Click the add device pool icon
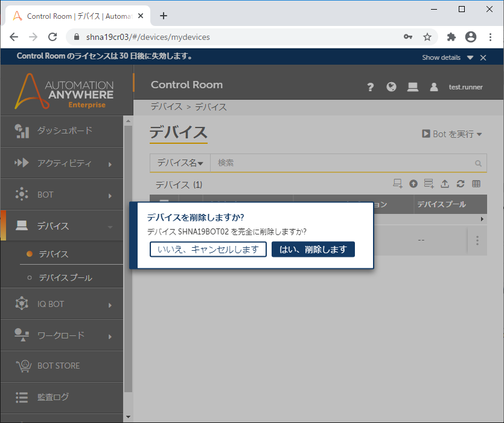504x423 pixels. pos(429,184)
